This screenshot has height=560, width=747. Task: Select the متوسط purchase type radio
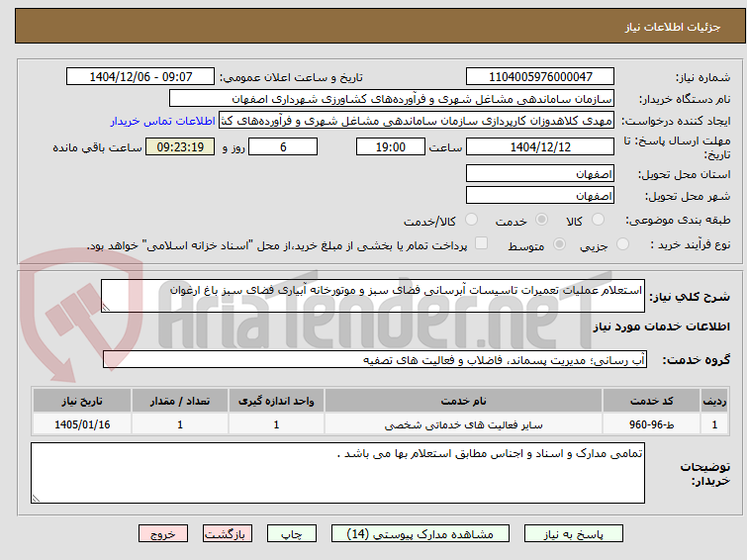[x=559, y=244]
